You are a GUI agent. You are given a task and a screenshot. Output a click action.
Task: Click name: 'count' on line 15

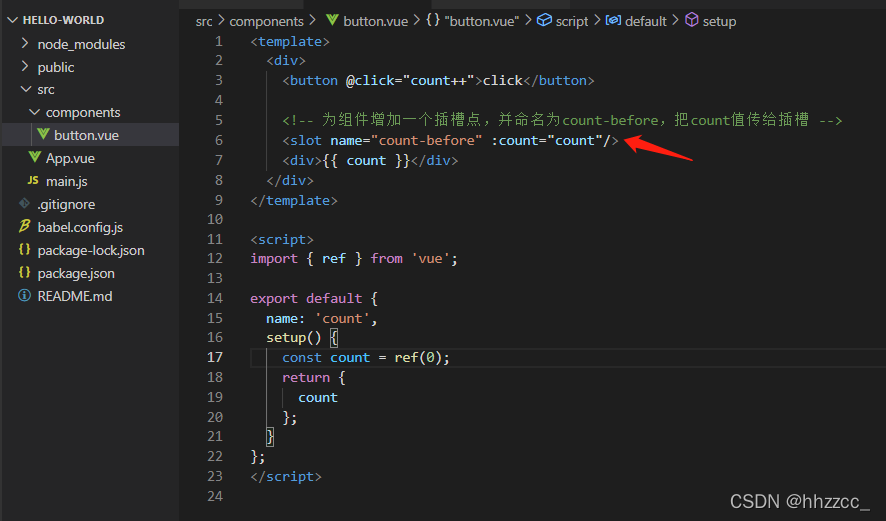[318, 319]
